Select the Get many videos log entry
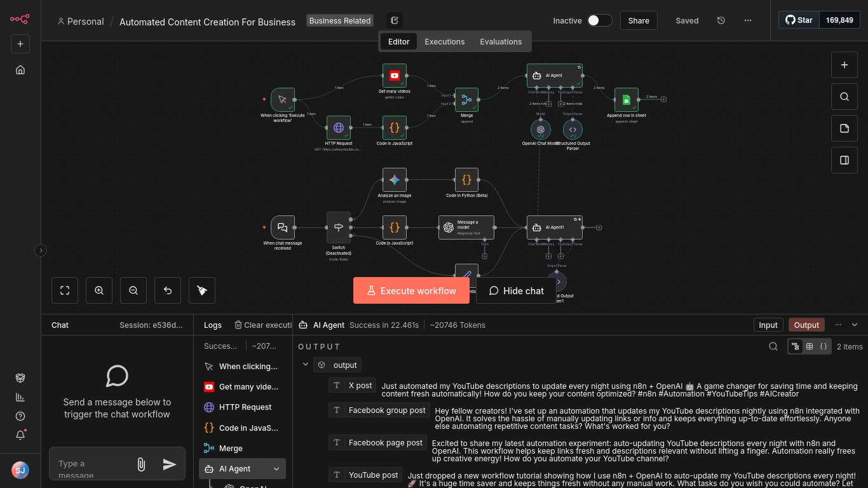 pos(242,387)
